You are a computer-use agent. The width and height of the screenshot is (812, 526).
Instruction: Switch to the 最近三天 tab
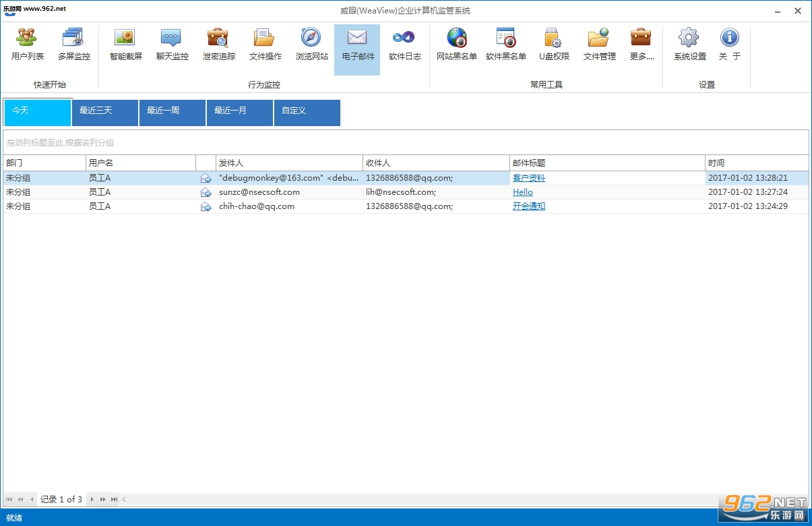[105, 113]
